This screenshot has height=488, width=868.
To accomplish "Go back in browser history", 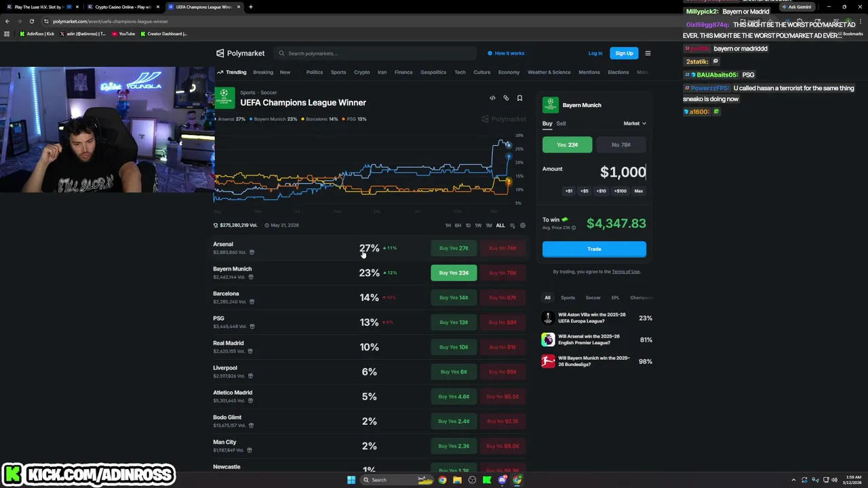I will point(7,21).
